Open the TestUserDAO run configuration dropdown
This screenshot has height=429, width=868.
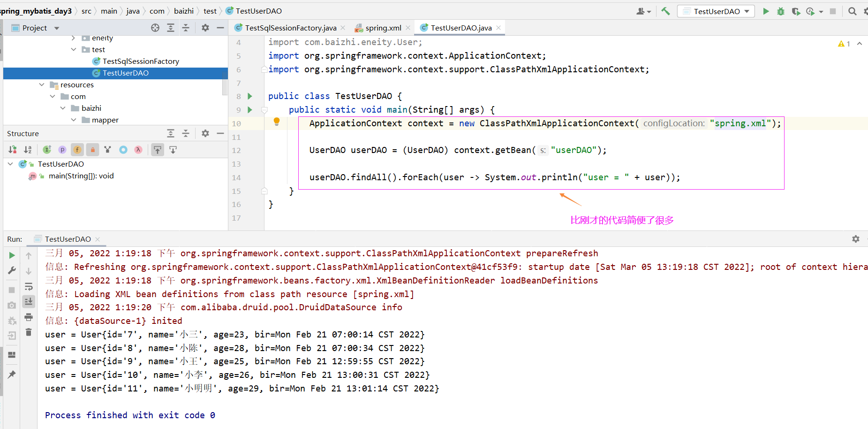pos(716,11)
